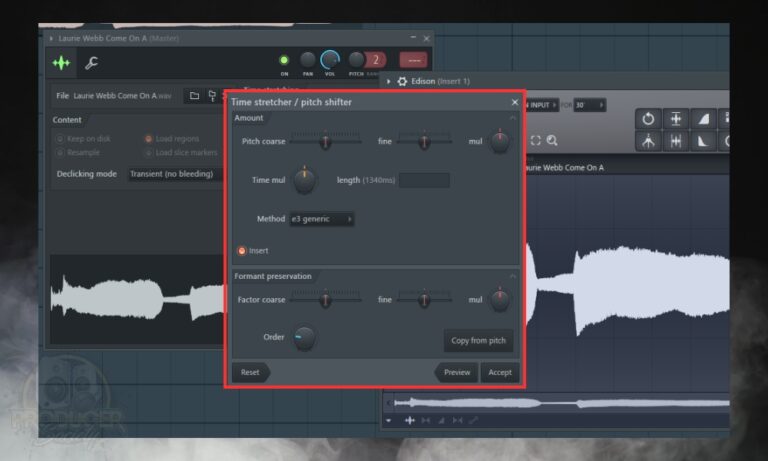The width and height of the screenshot is (768, 461).
Task: Toggle the channel ON green LED
Action: click(284, 60)
